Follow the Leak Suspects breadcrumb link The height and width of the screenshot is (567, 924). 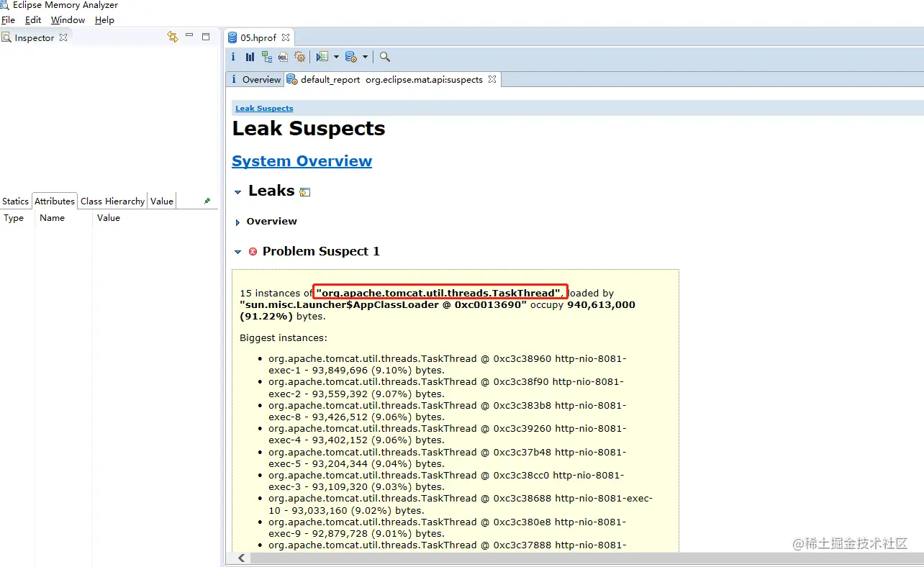click(264, 109)
